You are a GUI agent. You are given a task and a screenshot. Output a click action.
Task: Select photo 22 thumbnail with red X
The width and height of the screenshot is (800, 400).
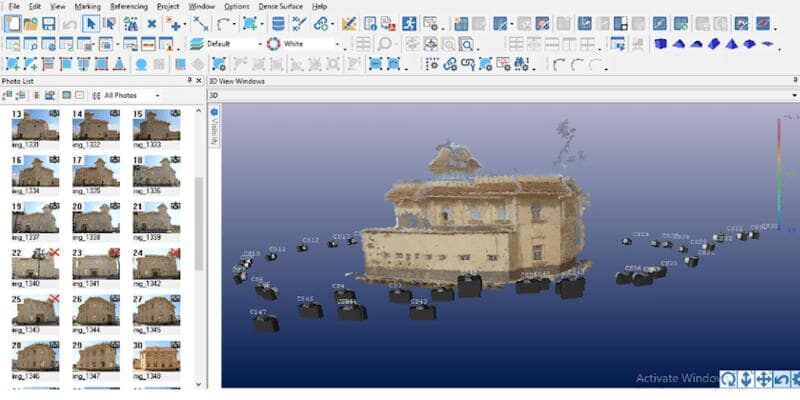(x=35, y=264)
